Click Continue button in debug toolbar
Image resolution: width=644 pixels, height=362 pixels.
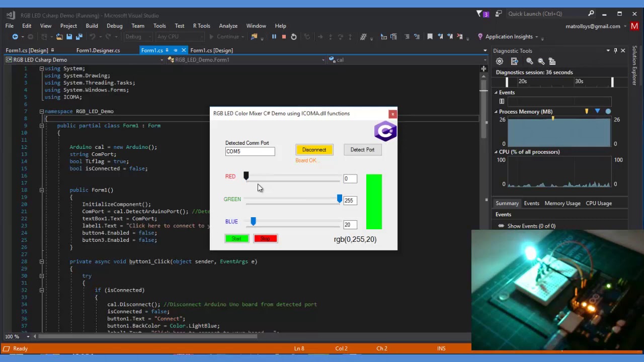tap(224, 37)
